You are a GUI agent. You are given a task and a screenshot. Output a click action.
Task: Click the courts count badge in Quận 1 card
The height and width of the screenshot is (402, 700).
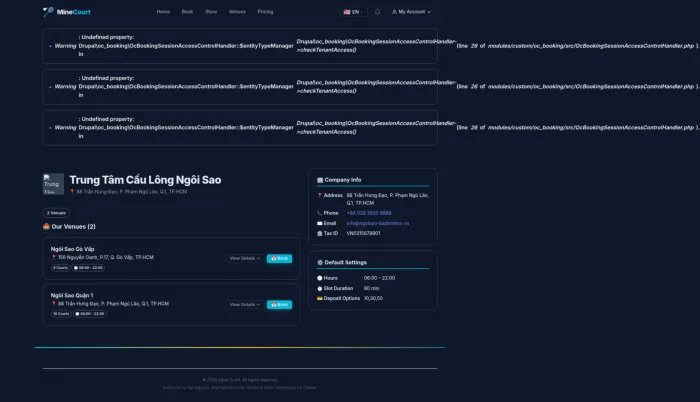(x=61, y=314)
